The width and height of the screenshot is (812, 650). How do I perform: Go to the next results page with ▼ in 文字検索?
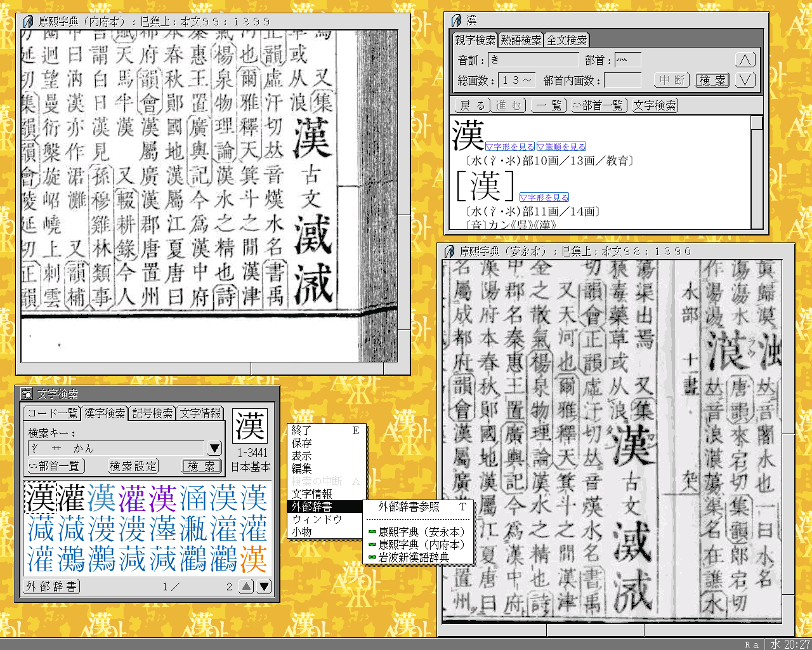[x=264, y=587]
